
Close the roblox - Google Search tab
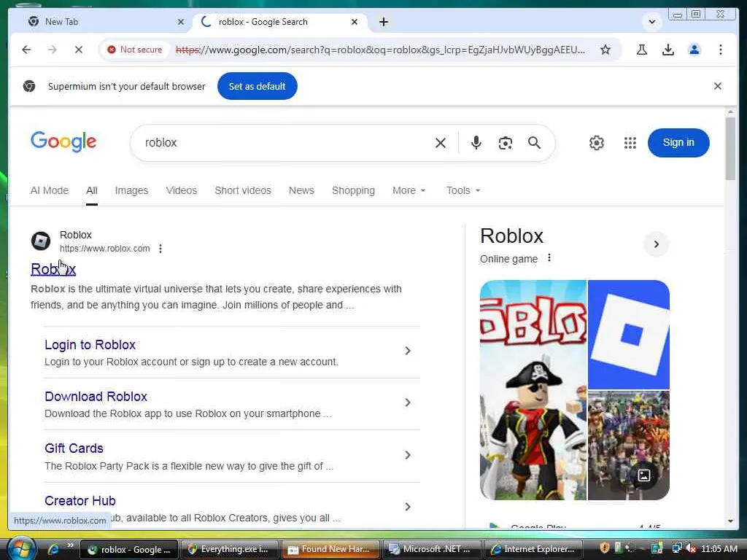(x=354, y=22)
